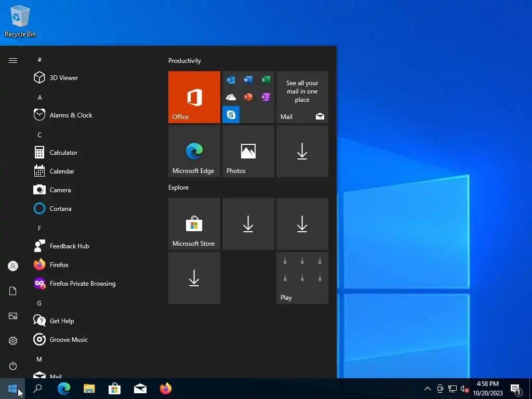Click the Productivity group title

click(x=184, y=61)
